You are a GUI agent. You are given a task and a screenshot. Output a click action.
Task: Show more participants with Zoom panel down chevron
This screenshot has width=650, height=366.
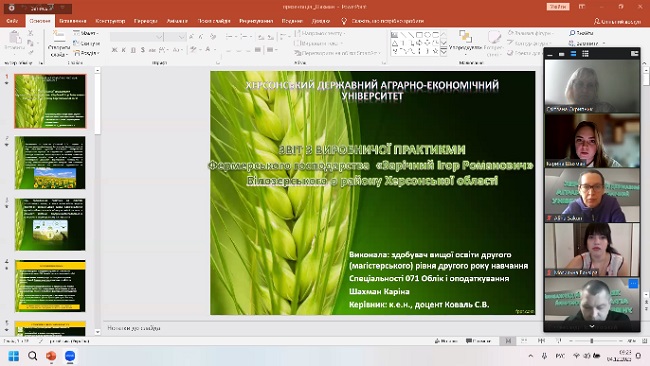pyautogui.click(x=592, y=327)
